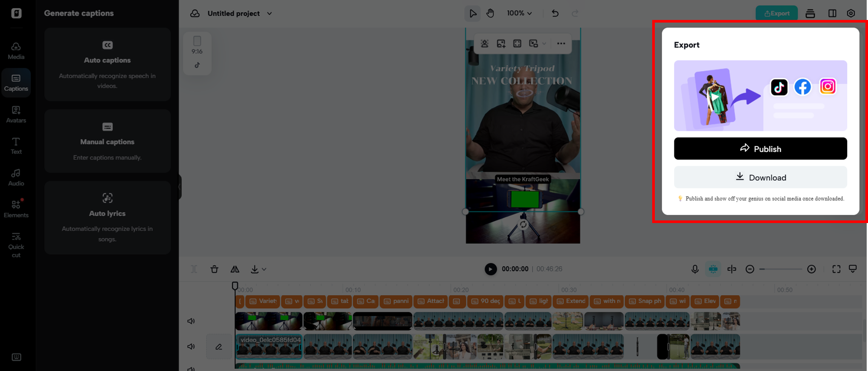Click the remove background person icon
This screenshot has width=868, height=371.
tap(484, 43)
